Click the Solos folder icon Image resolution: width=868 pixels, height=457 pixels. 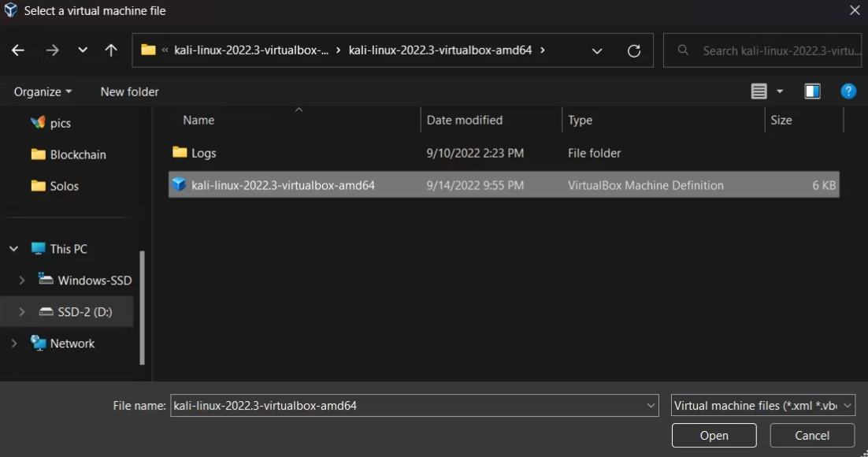coord(38,186)
